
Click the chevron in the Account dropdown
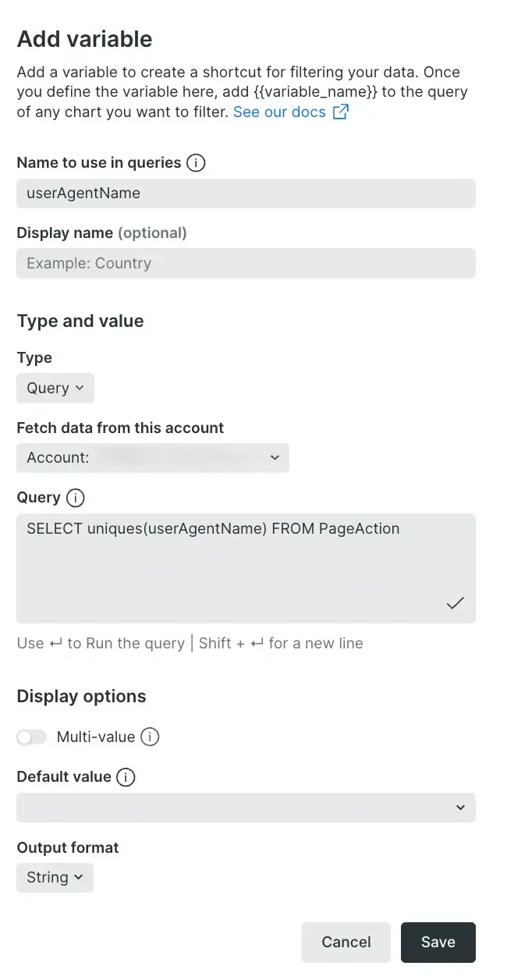tap(275, 458)
